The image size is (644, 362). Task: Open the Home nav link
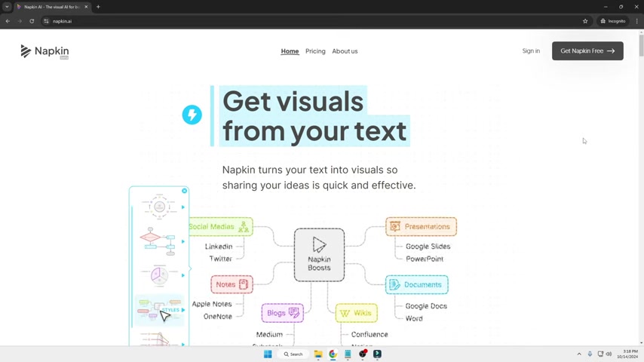point(290,51)
